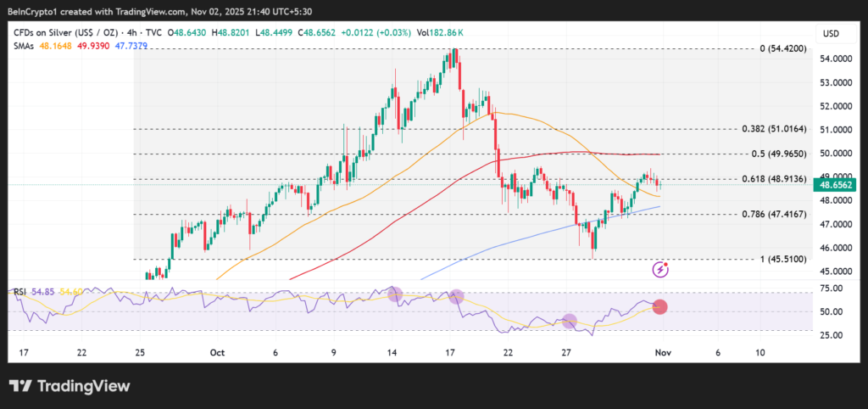Viewport: 868px width, 409px height.
Task: Click the purple RSI marker at Oct 27
Action: [x=570, y=321]
